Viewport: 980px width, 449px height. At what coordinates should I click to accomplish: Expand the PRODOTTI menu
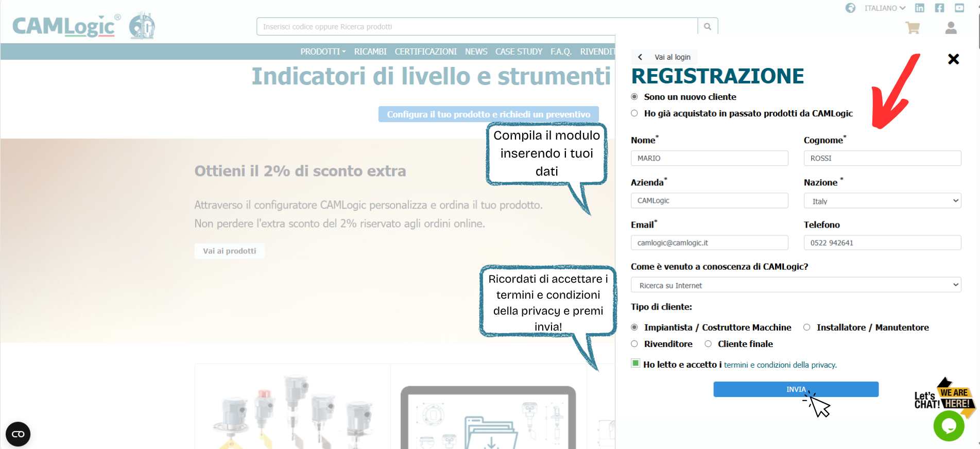(x=323, y=51)
